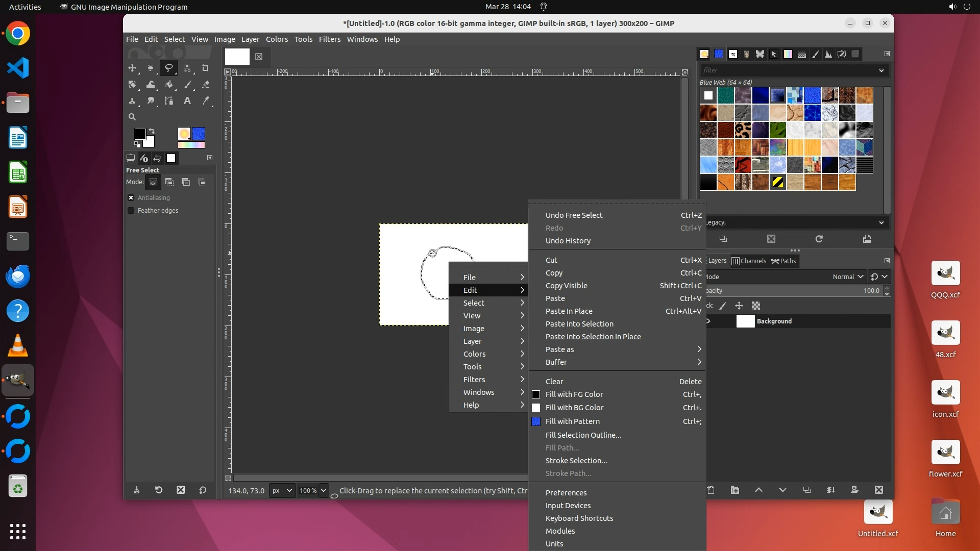Select the Crop tool in toolbox

pos(205,68)
